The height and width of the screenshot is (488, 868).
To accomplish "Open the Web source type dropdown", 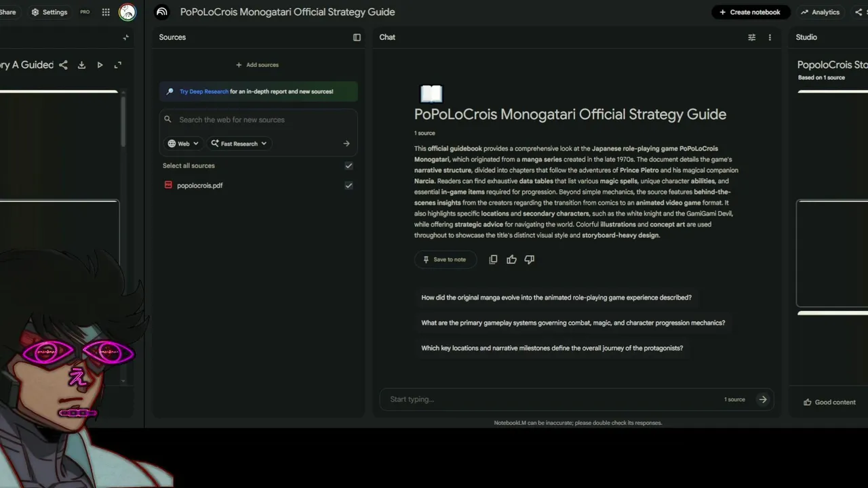I will pos(183,144).
